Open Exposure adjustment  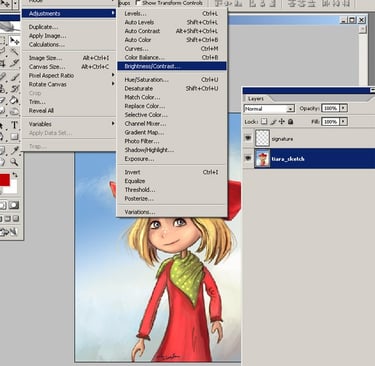pyautogui.click(x=172, y=159)
